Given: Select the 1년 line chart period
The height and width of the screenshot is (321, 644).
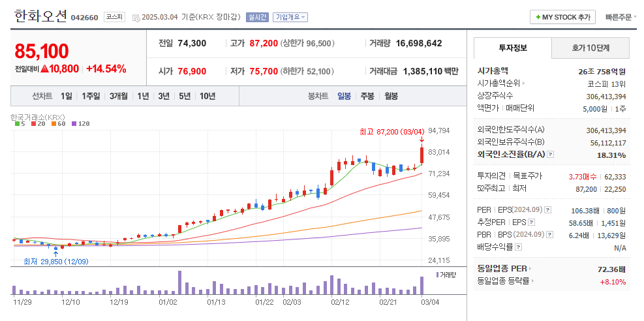Looking at the screenshot, I should coord(143,97).
